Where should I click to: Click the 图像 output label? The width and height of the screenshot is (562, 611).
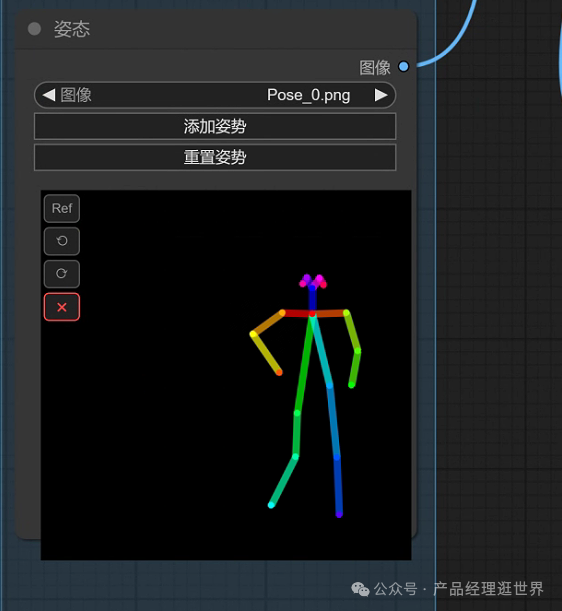coord(375,67)
